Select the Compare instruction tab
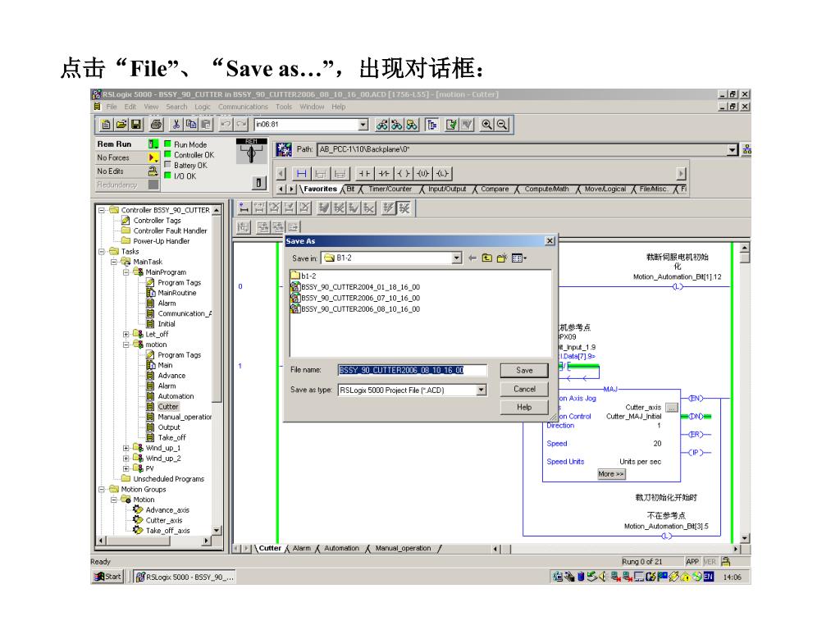Image resolution: width=840 pixels, height=630 pixels. (x=495, y=189)
